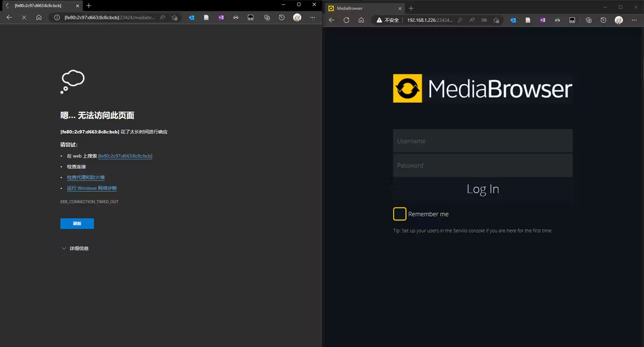Reload the MediaBrowser page using the refresh icon
The image size is (644, 347).
[x=346, y=20]
